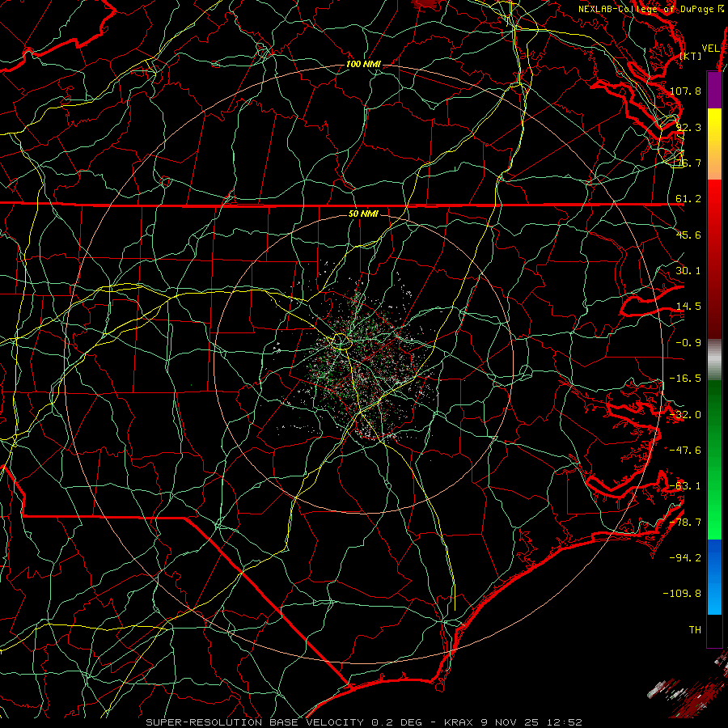Click the VEL legend title
The image size is (728, 728).
[x=710, y=48]
